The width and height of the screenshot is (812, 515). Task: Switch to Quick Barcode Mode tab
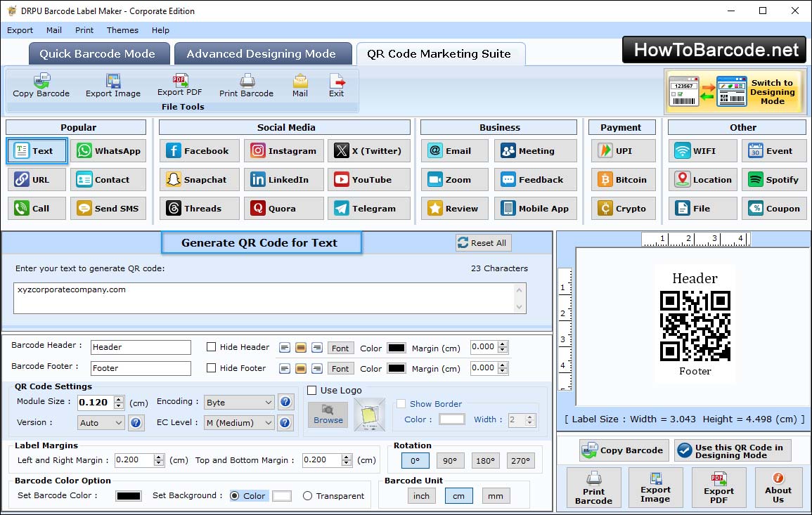click(98, 54)
